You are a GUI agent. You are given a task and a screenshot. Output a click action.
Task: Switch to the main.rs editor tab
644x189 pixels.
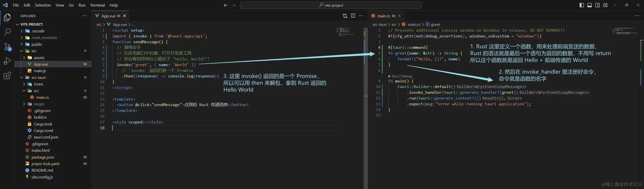point(386,16)
